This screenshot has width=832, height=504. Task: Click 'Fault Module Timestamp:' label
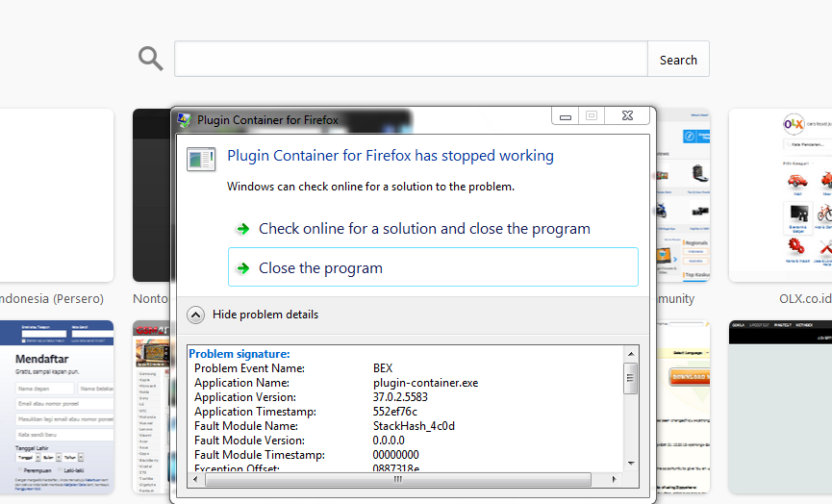[260, 455]
